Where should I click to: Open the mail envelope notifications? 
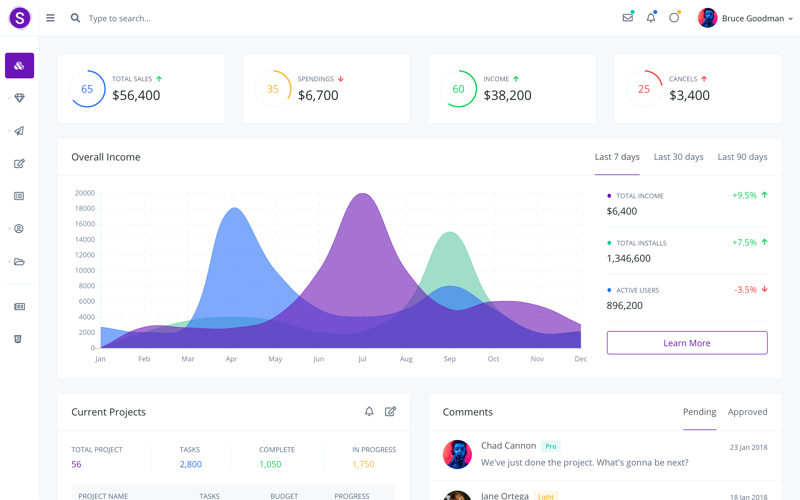(x=627, y=18)
